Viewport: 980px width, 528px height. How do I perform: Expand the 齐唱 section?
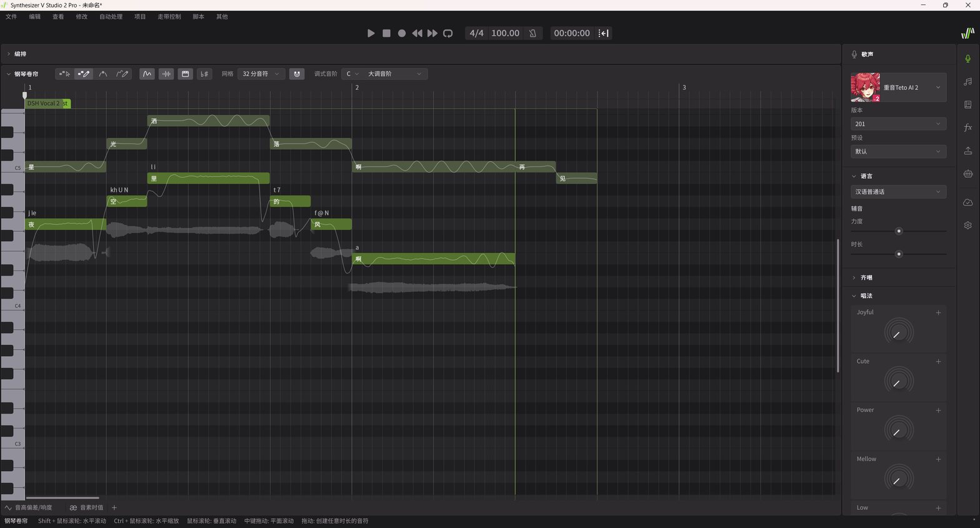coord(854,277)
